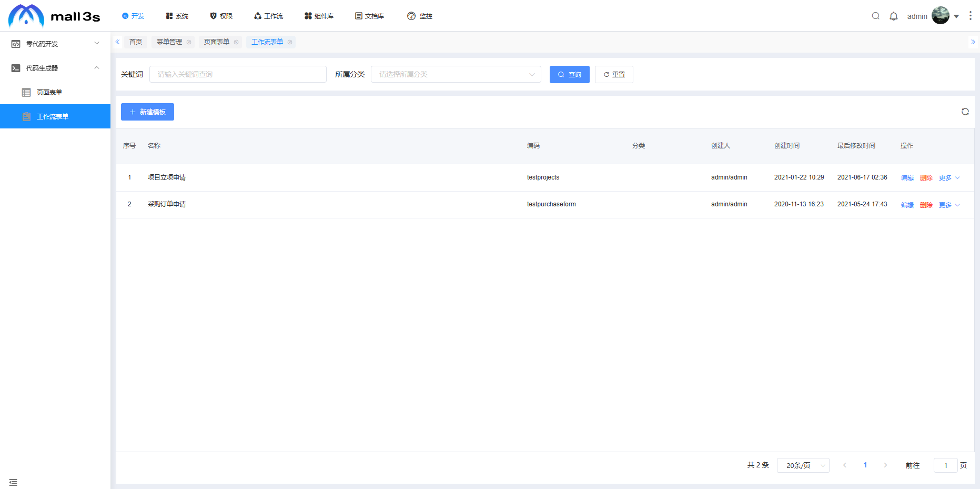Collapse sidebar with bottom-left fold icon
This screenshot has height=489, width=980.
tap(13, 482)
